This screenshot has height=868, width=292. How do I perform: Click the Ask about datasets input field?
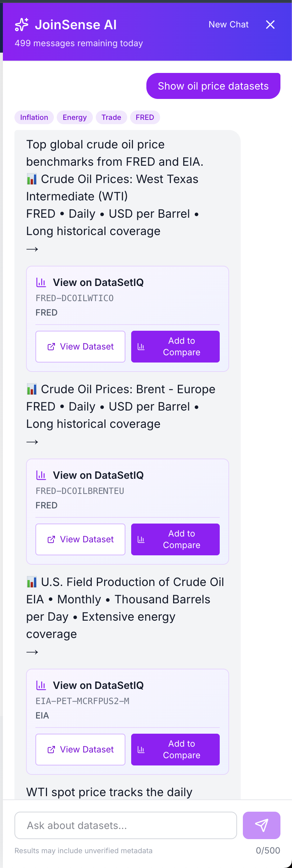click(126, 825)
